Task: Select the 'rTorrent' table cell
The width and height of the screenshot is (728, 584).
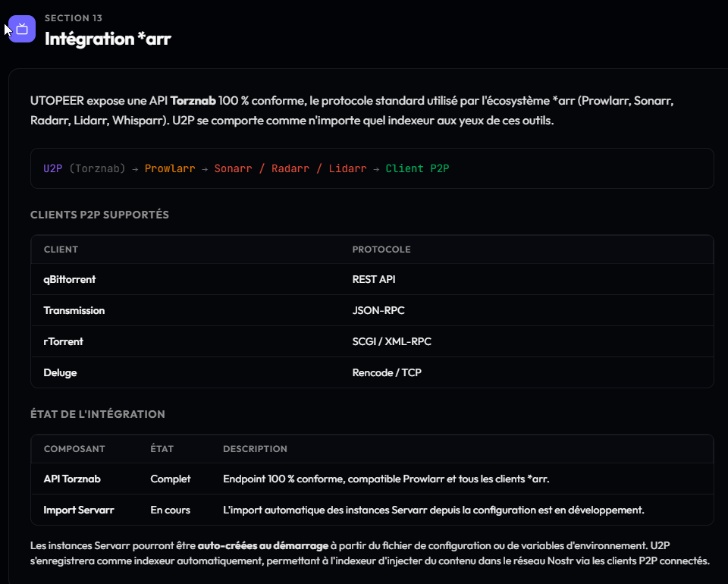Action: (x=63, y=341)
